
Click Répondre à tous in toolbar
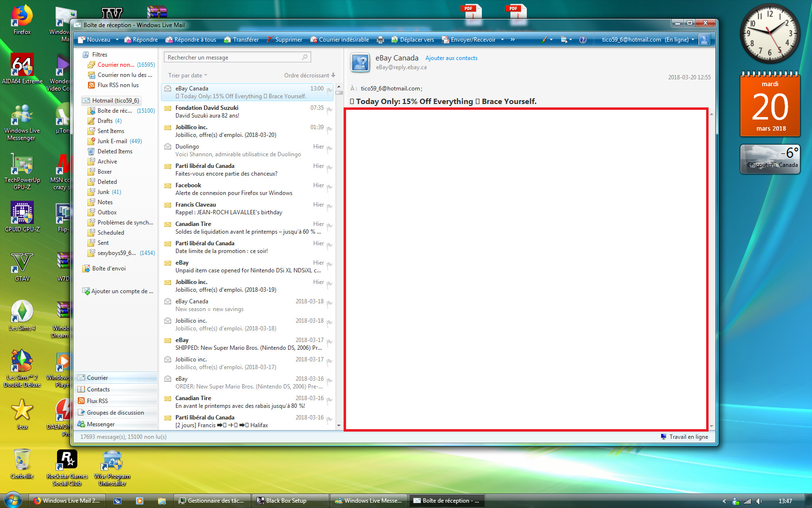pos(190,40)
